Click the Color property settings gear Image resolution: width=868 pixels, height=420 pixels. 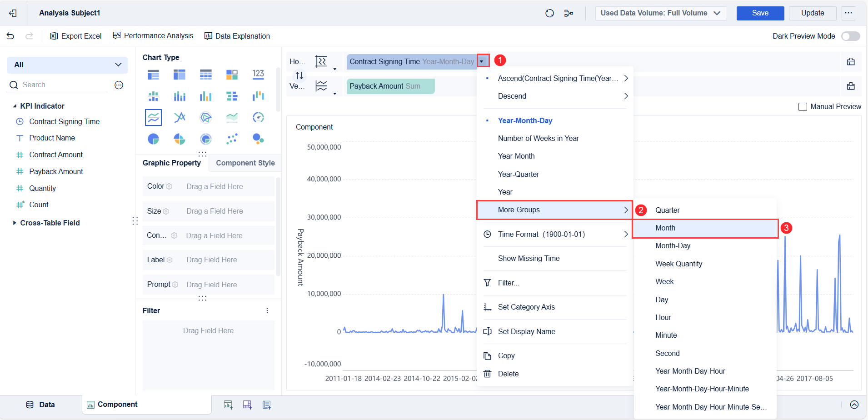point(170,186)
